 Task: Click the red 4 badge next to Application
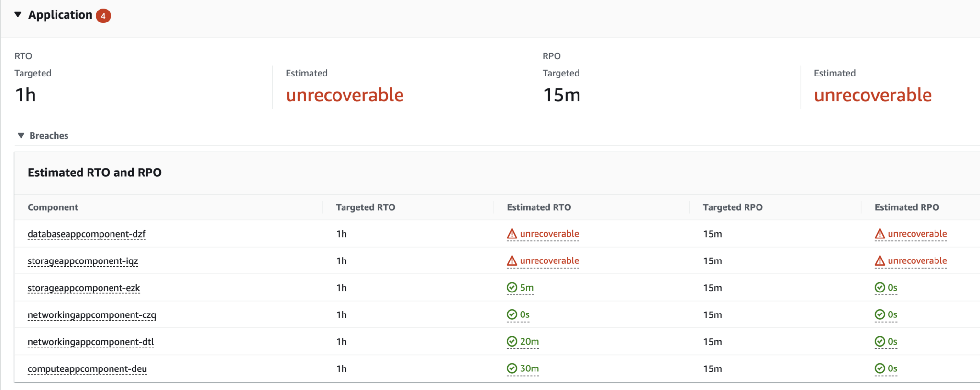pyautogui.click(x=103, y=16)
